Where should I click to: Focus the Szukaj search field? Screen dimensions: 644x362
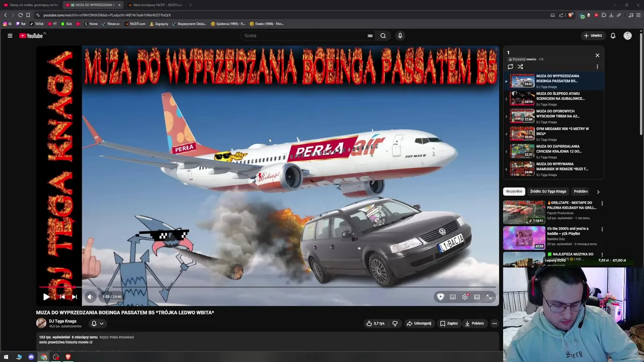[x=304, y=36]
